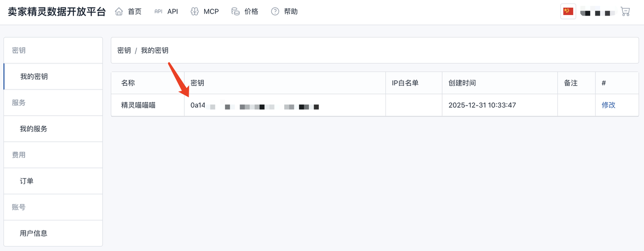The height and width of the screenshot is (251, 644).
Task: Open 用户信息 in the sidebar
Action: 34,233
